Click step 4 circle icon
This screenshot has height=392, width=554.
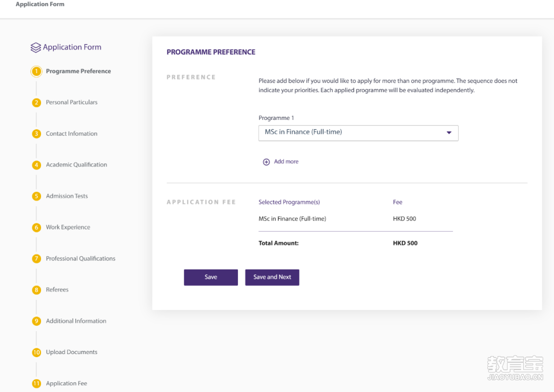point(36,165)
